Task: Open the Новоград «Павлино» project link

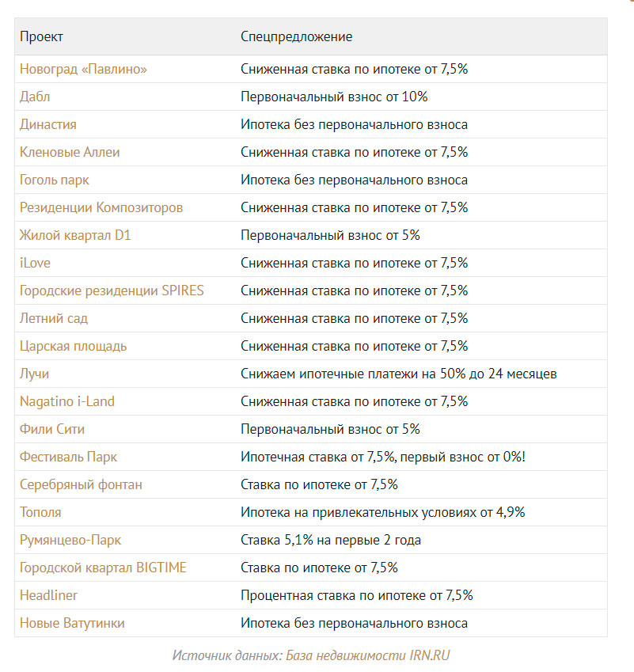Action: pyautogui.click(x=83, y=69)
